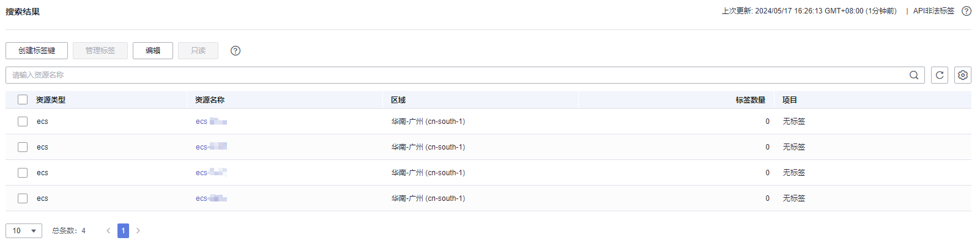Refresh the resource list
980x243 pixels.
point(940,75)
